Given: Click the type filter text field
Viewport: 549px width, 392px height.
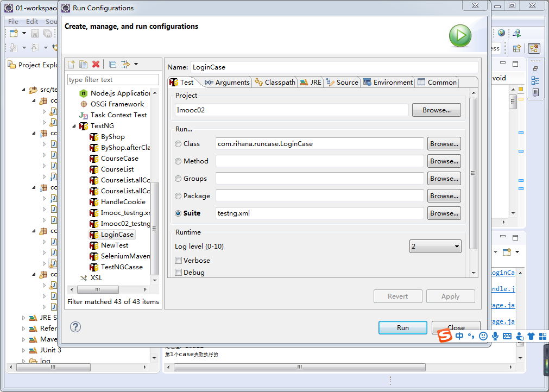Looking at the screenshot, I should (113, 80).
